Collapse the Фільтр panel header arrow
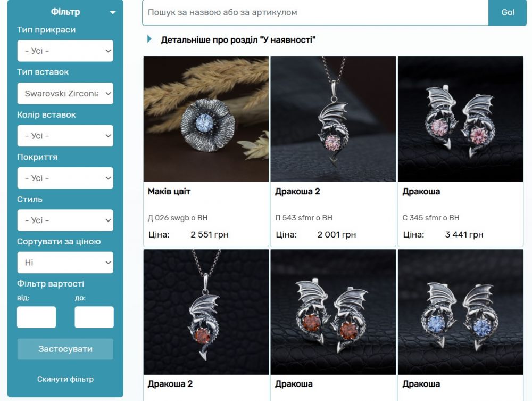The image size is (532, 401). tap(113, 13)
